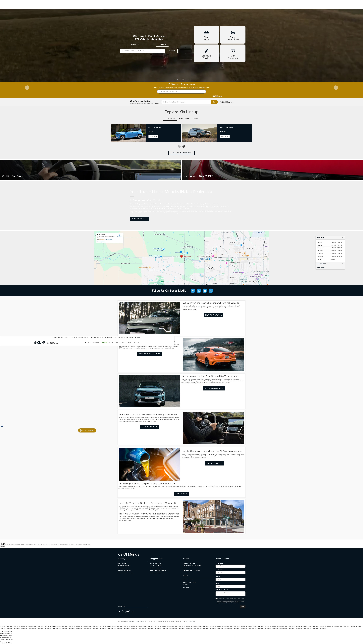This screenshot has width=363, height=644.
Task: Open the Certified Pre-Owned banner
Action: [91, 170]
